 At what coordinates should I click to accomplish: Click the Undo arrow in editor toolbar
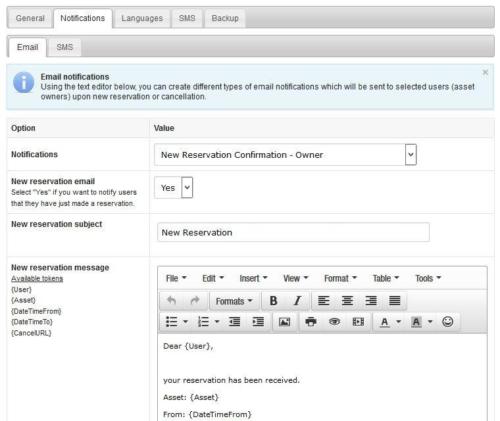click(x=172, y=301)
